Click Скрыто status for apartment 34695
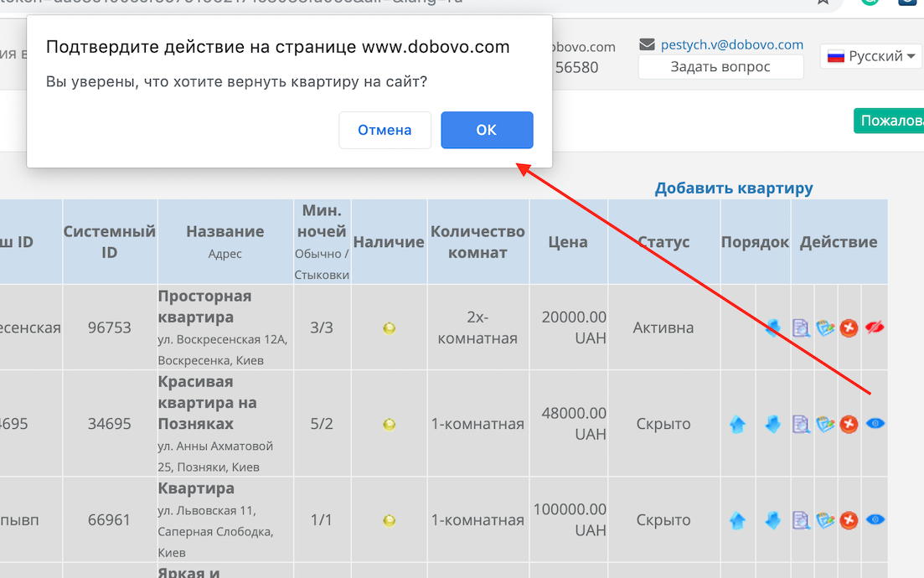Image resolution: width=924 pixels, height=578 pixels. pyautogui.click(x=663, y=424)
